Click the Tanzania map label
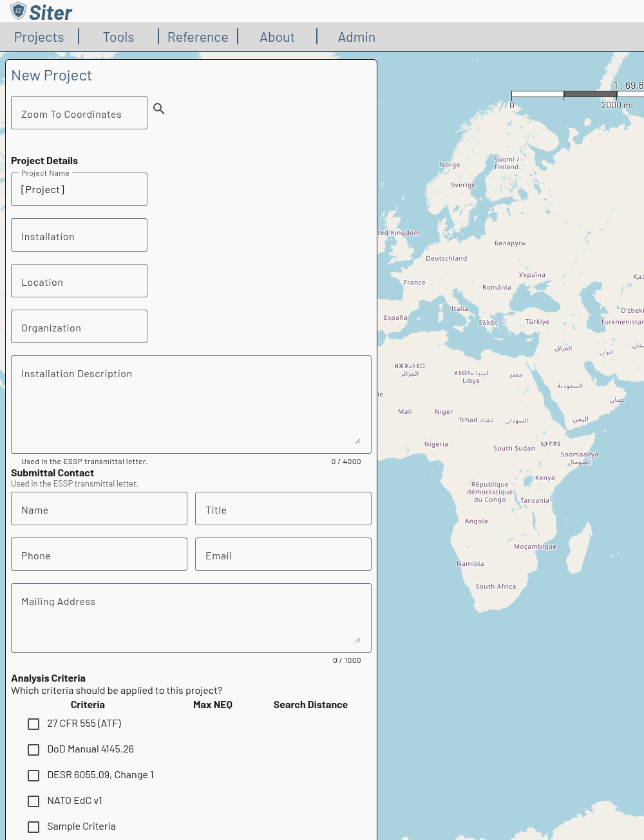The height and width of the screenshot is (840, 644). tap(535, 500)
